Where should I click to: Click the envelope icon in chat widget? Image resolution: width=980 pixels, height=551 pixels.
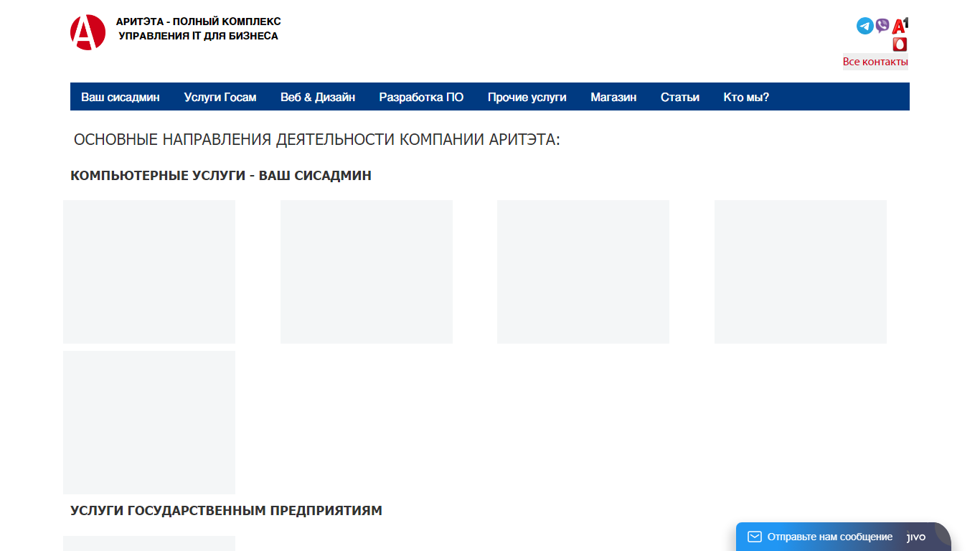(x=754, y=537)
